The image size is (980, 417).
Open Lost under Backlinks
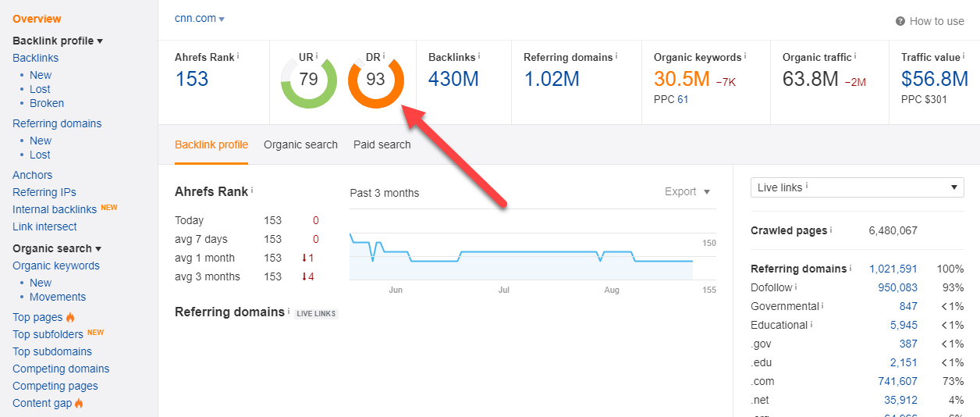pyautogui.click(x=40, y=89)
